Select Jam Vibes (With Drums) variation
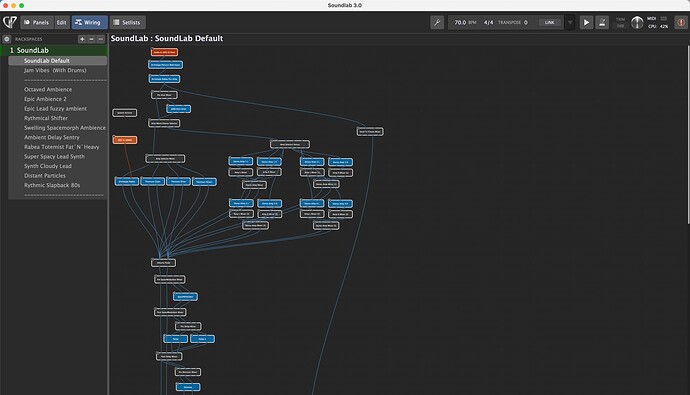Screen dimensions: 690x395 coord(58,70)
